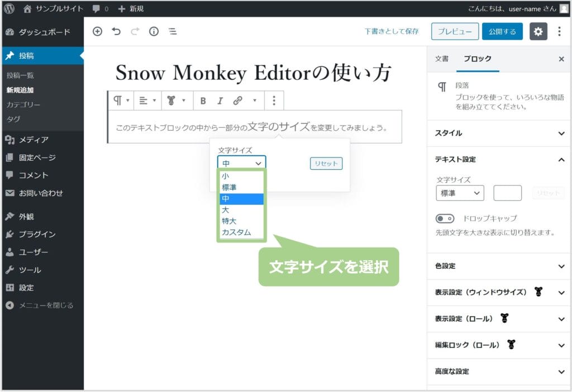Switch to the ブロック tab
Viewport: 572px width, 392px height.
tap(477, 59)
